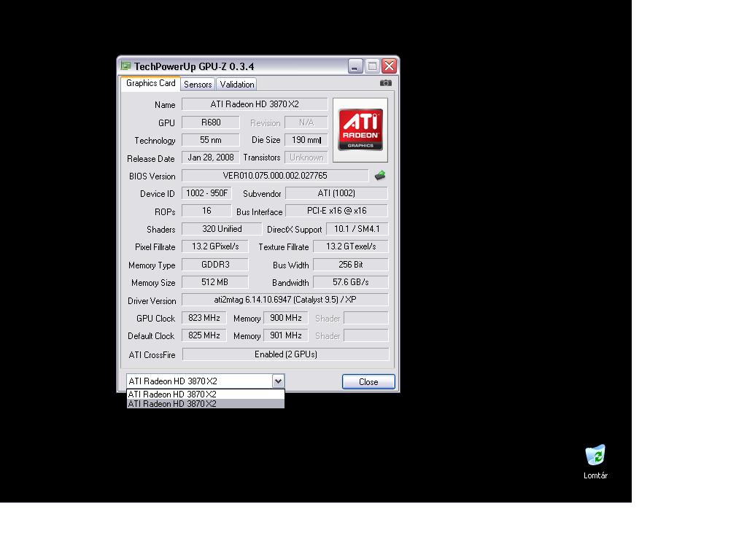Click the Texture Fillrate value 13.2 GTexel/s
The width and height of the screenshot is (747, 560).
(351, 246)
